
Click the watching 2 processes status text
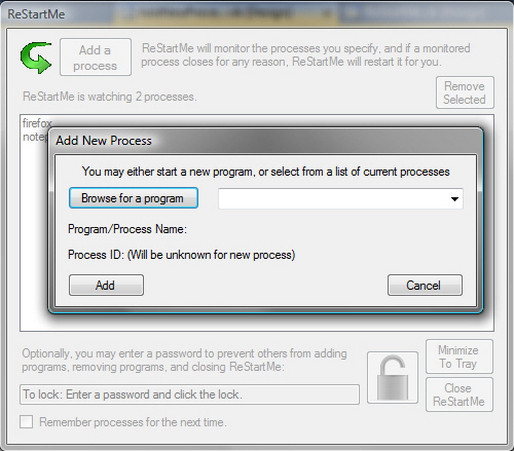coord(110,97)
